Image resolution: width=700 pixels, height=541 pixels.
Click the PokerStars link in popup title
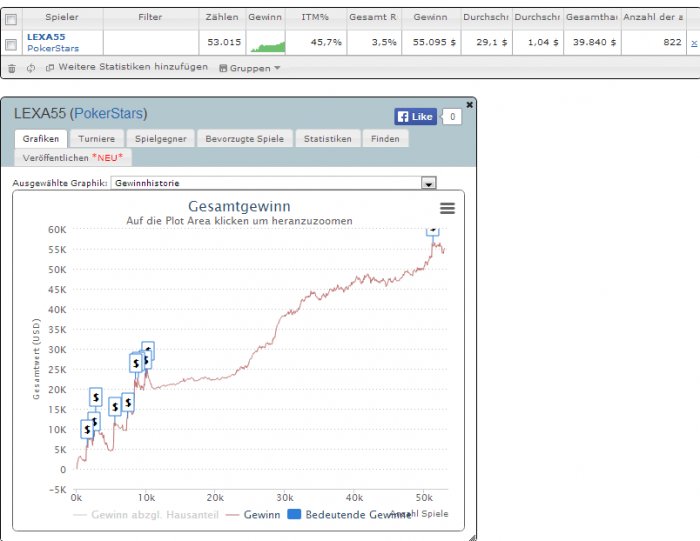109,113
